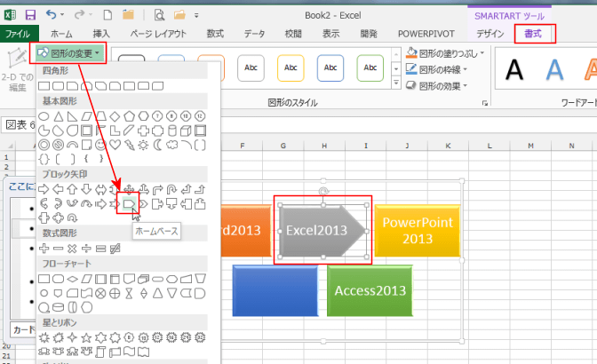Screen dimensions: 597x364
Task: Switch to the Insert (挿入) tab
Action: tap(101, 34)
